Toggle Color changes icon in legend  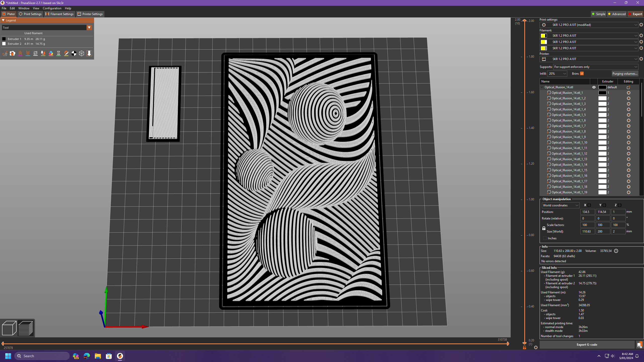coord(51,53)
